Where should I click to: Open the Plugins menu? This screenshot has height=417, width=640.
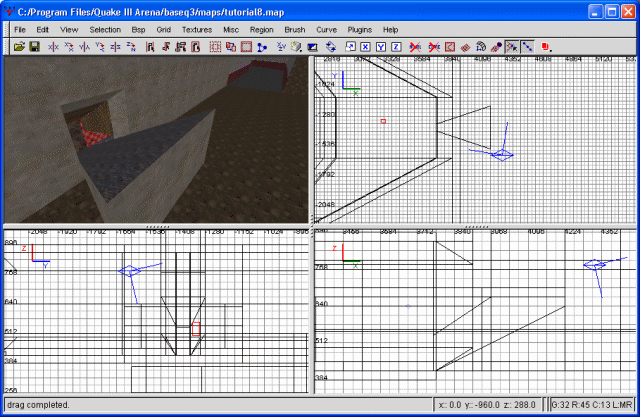pyautogui.click(x=359, y=30)
